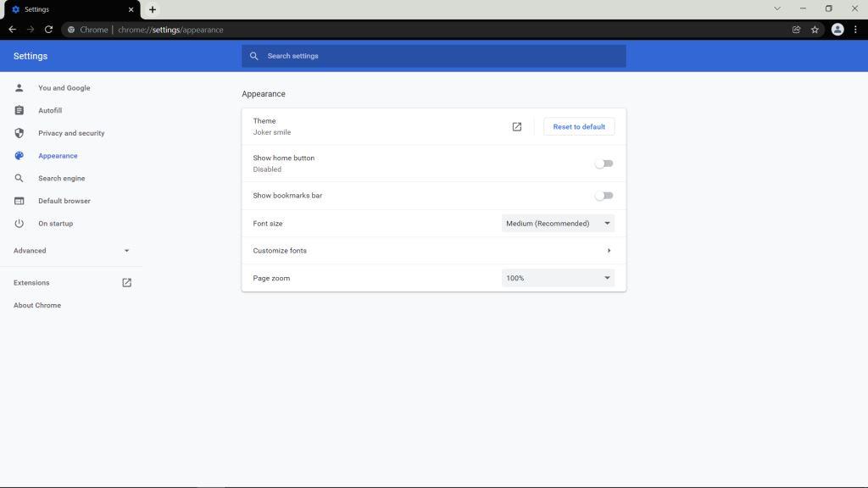Go to Autofill settings
The height and width of the screenshot is (488, 868).
[x=50, y=111]
